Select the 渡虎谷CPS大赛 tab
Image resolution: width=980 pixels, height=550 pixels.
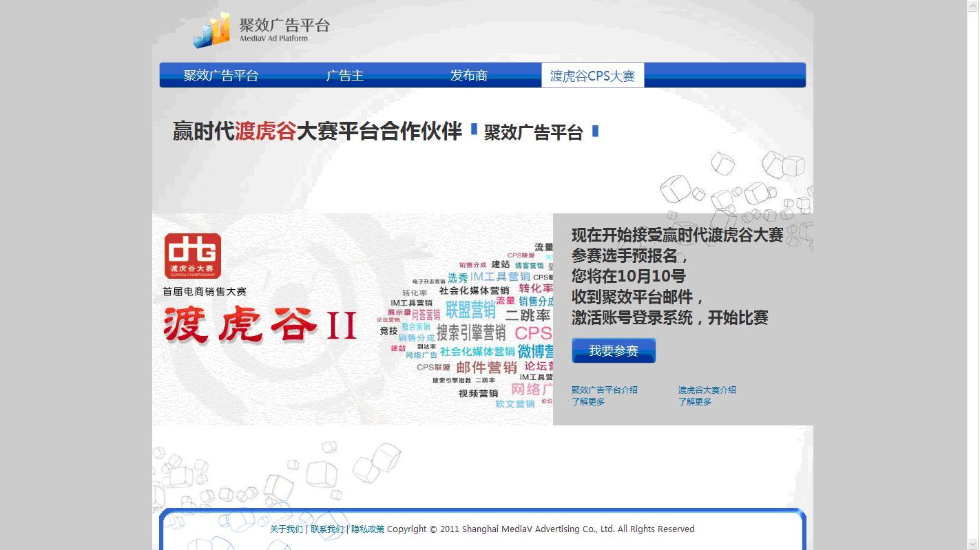[x=592, y=76]
